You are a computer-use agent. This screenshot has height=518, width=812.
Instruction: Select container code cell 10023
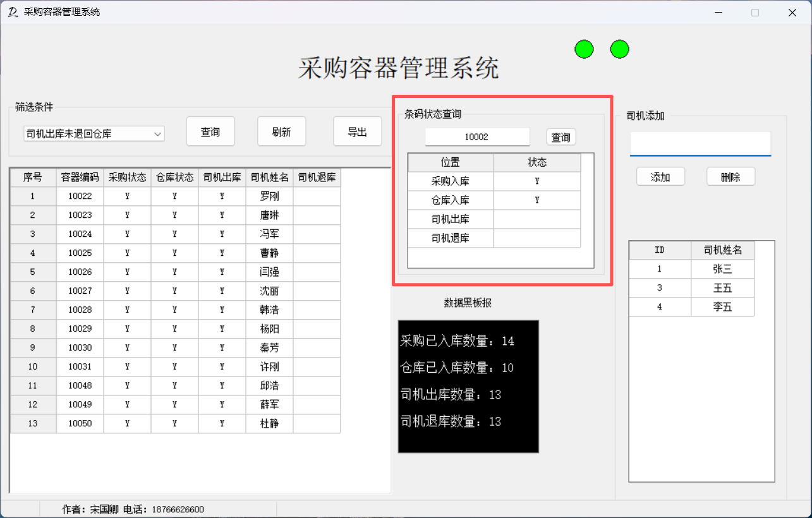80,215
